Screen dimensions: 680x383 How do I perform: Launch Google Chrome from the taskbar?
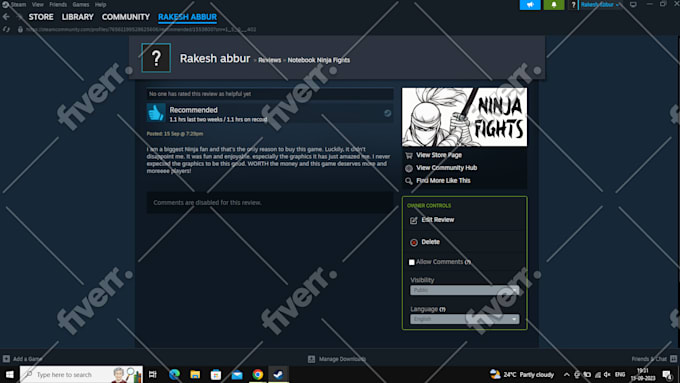tap(258, 374)
